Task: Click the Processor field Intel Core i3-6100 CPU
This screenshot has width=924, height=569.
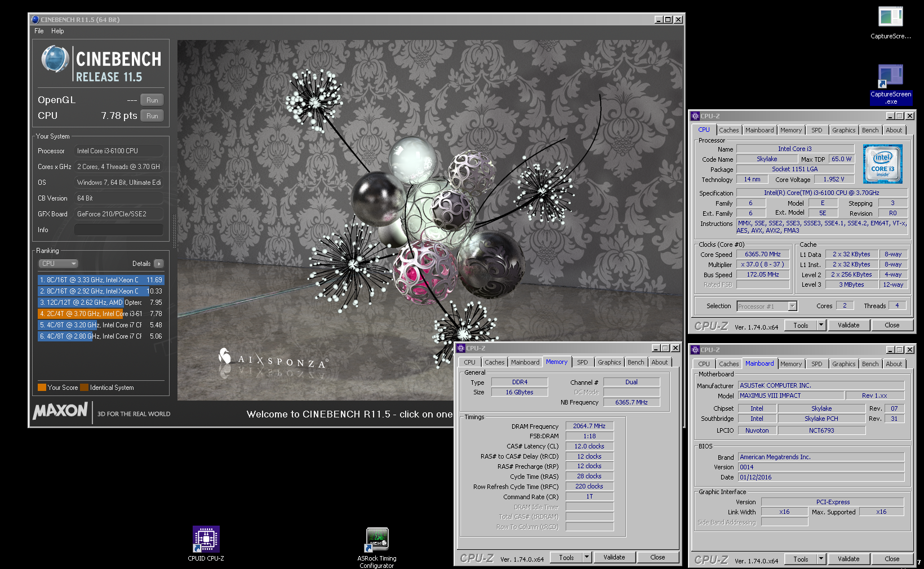Action: 118,151
